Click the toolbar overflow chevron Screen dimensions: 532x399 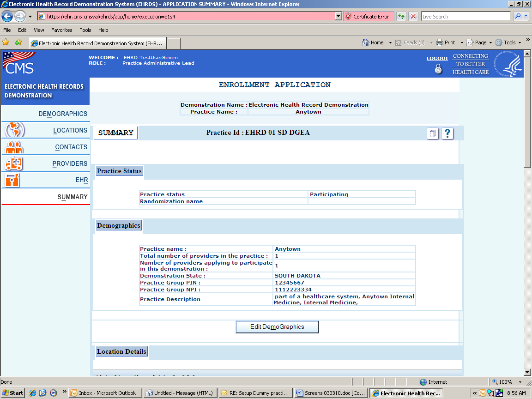527,40
